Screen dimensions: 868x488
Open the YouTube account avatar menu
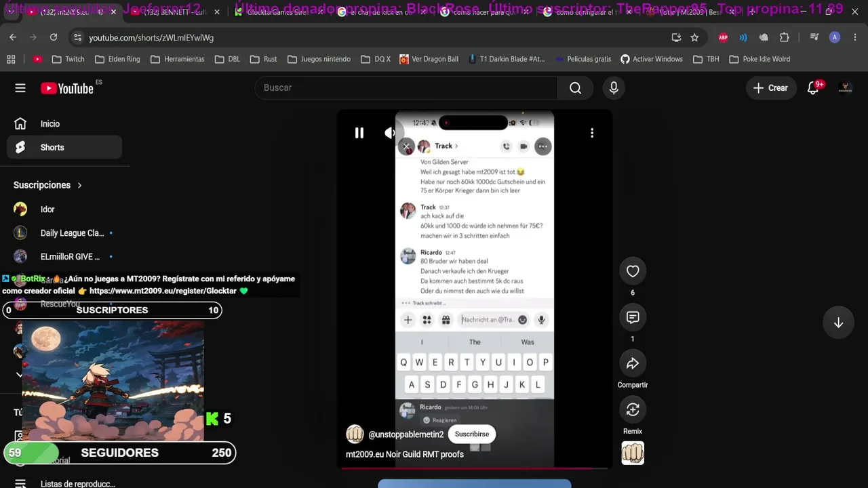pos(845,88)
